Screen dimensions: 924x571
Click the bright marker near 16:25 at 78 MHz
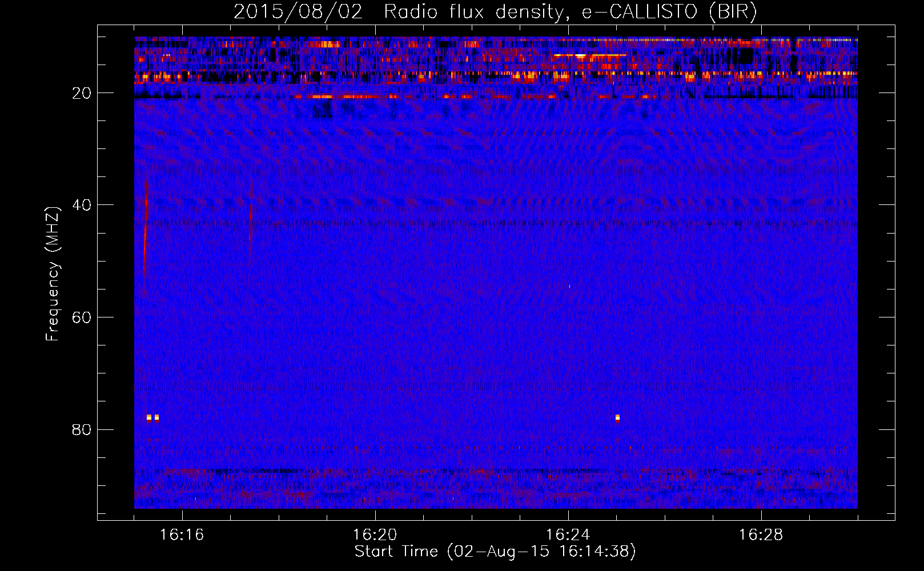point(617,418)
